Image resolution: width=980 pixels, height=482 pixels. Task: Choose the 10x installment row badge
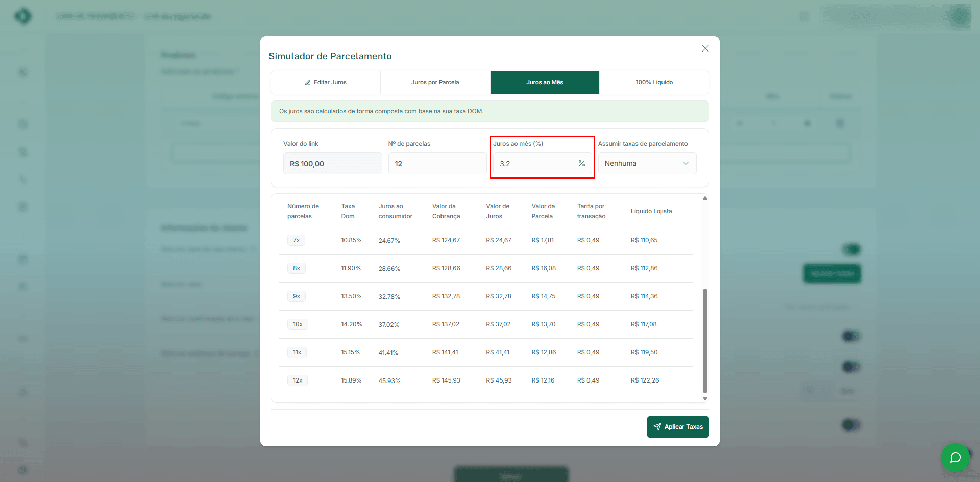click(x=298, y=324)
